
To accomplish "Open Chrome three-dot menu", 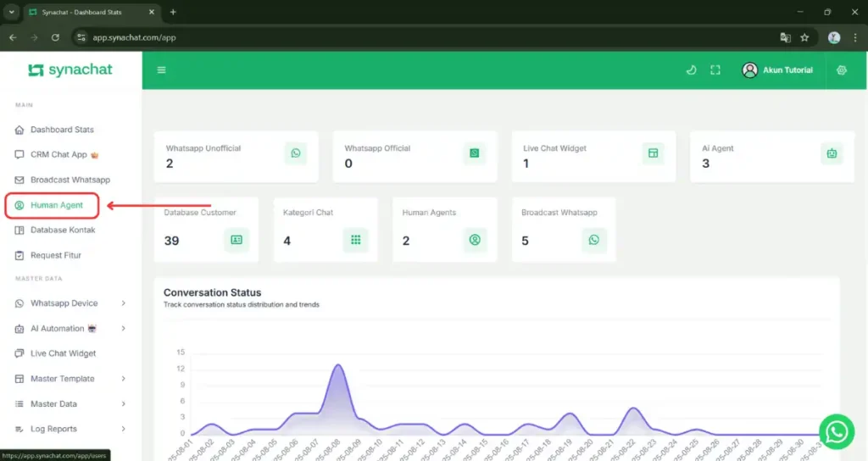I will [x=855, y=37].
